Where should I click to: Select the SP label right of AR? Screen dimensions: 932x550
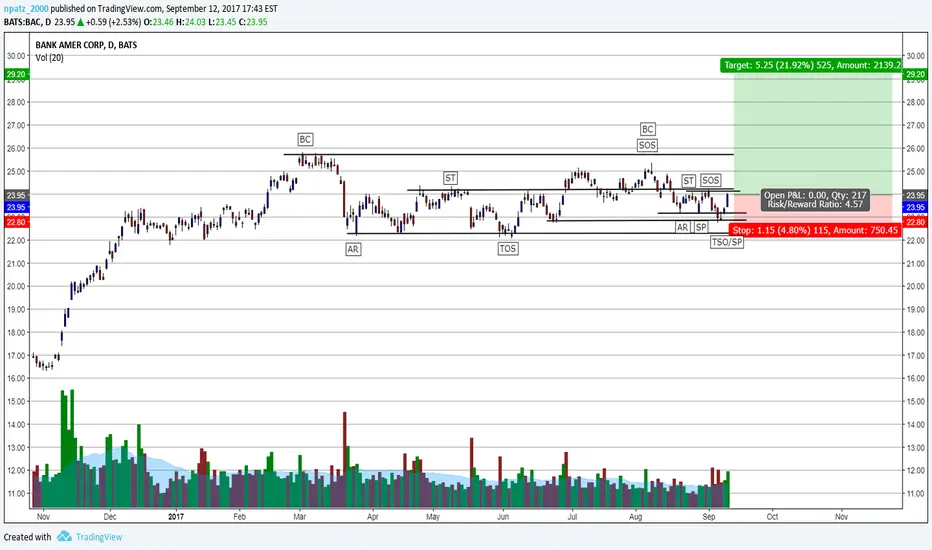[x=701, y=227]
